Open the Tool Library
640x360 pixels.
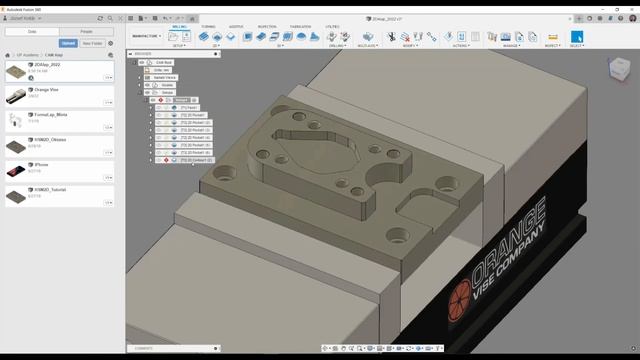[x=492, y=37]
